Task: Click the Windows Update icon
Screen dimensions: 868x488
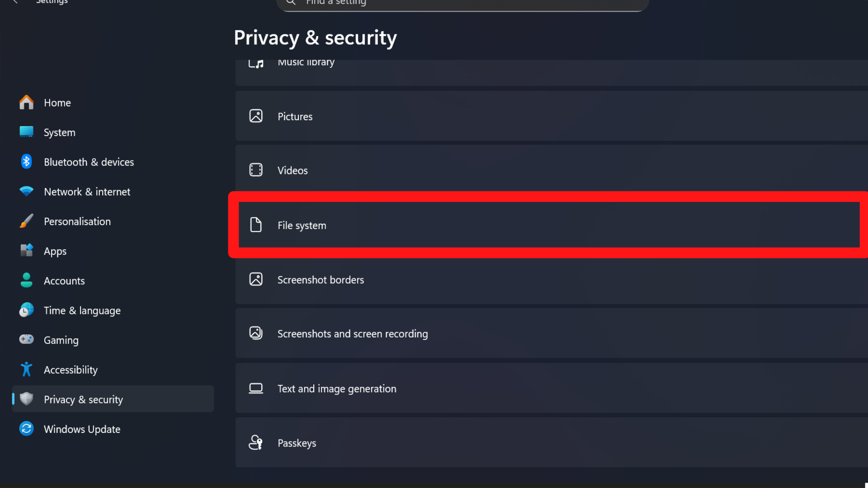Action: [26, 429]
